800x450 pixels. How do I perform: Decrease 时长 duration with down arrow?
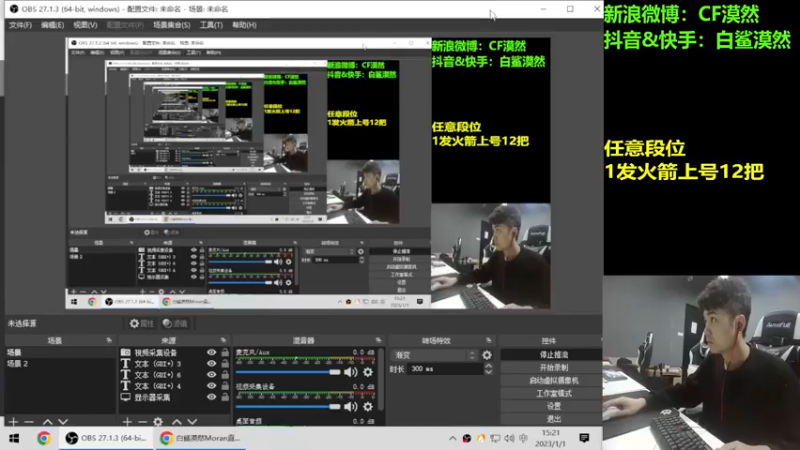488,372
